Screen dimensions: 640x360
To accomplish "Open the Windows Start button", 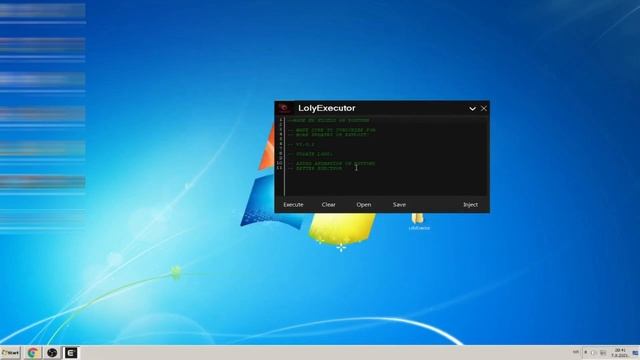I will (x=10, y=353).
